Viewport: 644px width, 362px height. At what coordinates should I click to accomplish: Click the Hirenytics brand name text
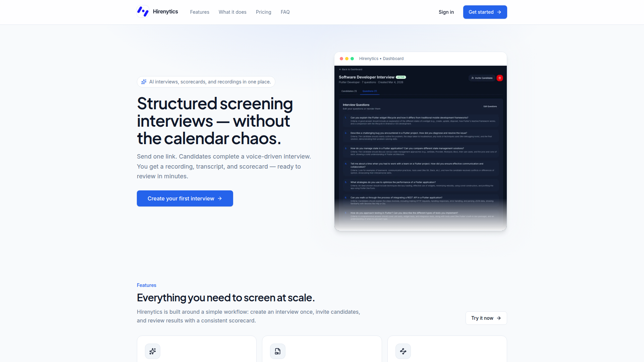tap(165, 12)
